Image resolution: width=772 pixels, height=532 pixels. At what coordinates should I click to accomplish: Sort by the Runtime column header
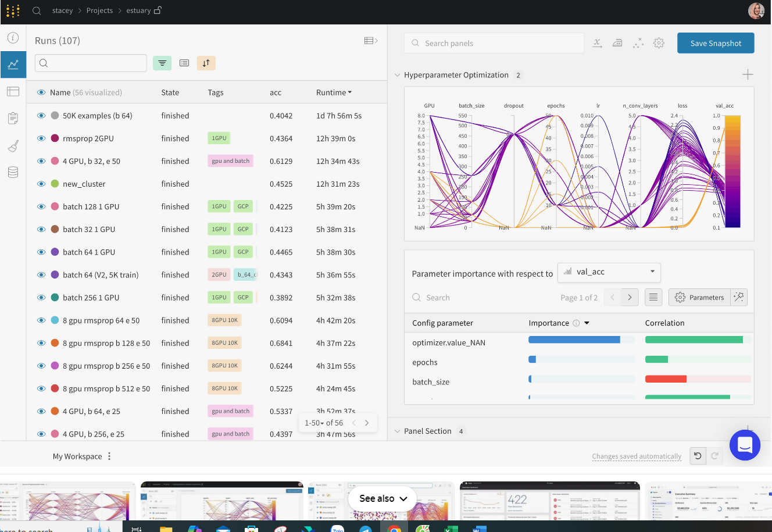[333, 92]
